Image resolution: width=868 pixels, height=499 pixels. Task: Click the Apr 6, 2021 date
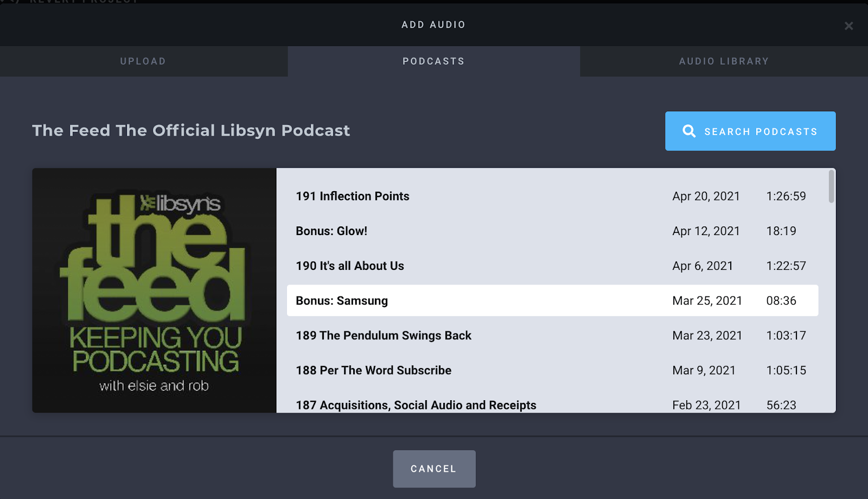point(703,266)
